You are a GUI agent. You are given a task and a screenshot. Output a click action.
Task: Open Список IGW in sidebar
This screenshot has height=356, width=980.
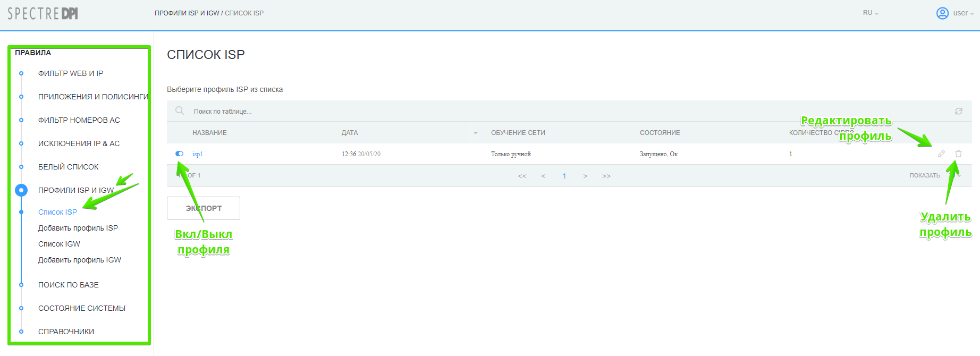pos(59,244)
